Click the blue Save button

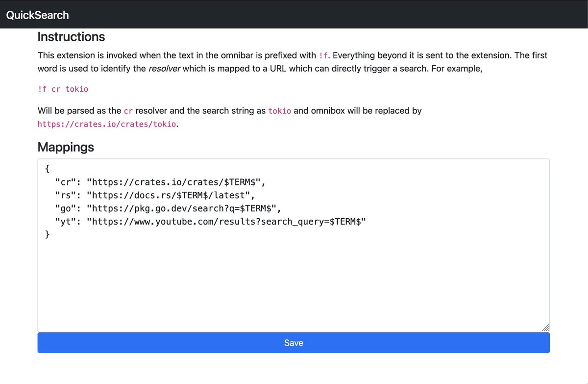(x=294, y=343)
